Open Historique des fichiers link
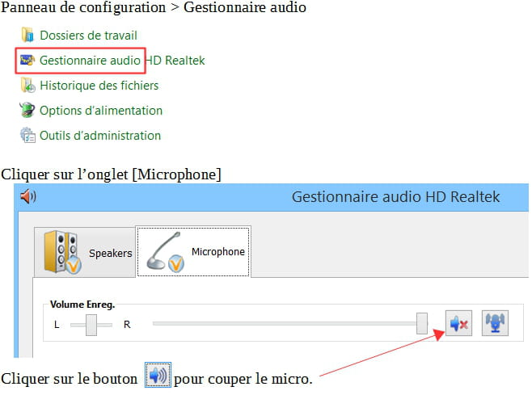 (99, 86)
